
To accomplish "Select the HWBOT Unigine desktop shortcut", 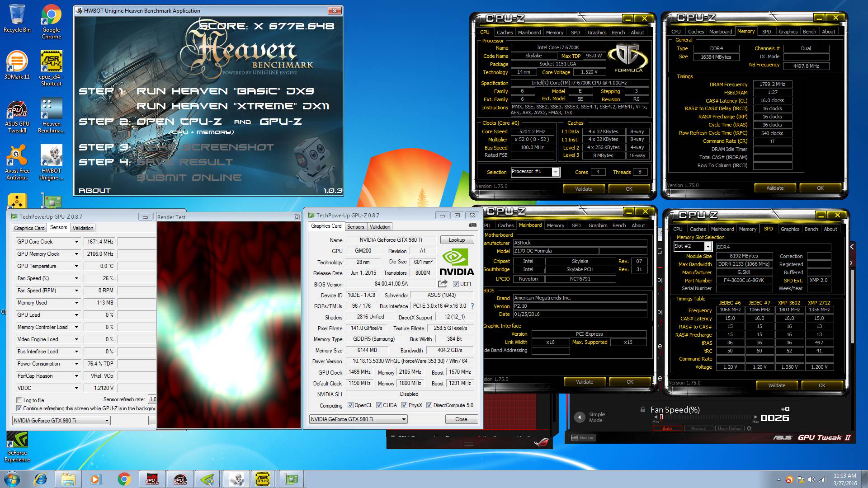I will 51,163.
